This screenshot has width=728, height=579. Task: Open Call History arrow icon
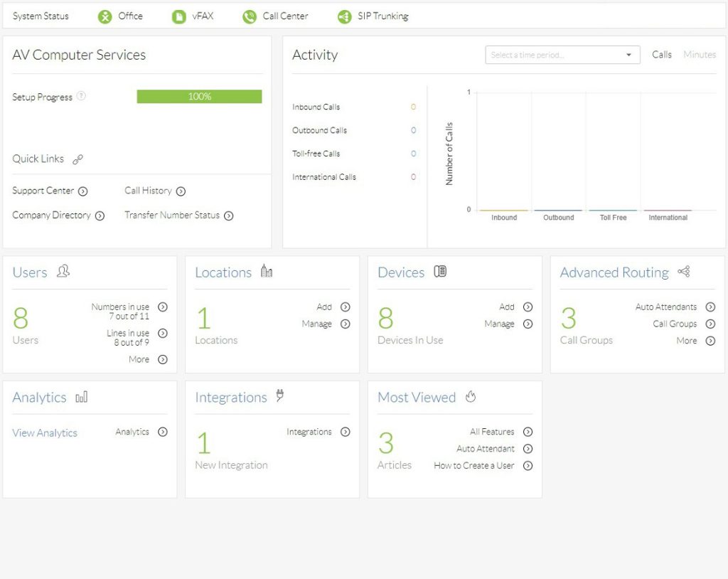coord(181,191)
